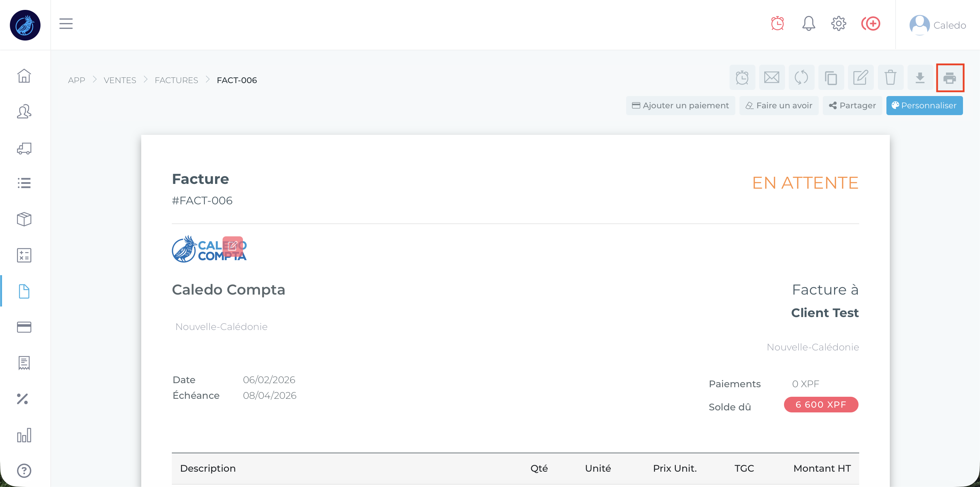Go to the FACTURES breadcrumb
The height and width of the screenshot is (487, 980).
tap(176, 80)
